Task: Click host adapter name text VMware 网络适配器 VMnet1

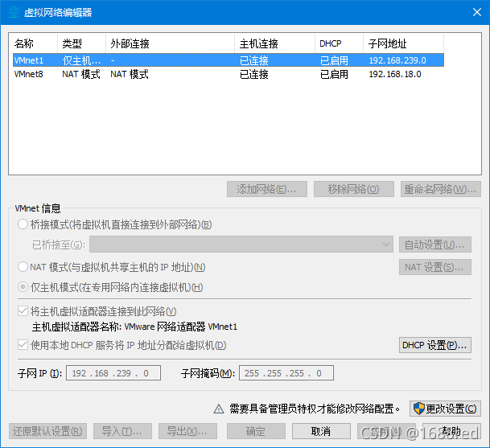Action: coord(181,327)
